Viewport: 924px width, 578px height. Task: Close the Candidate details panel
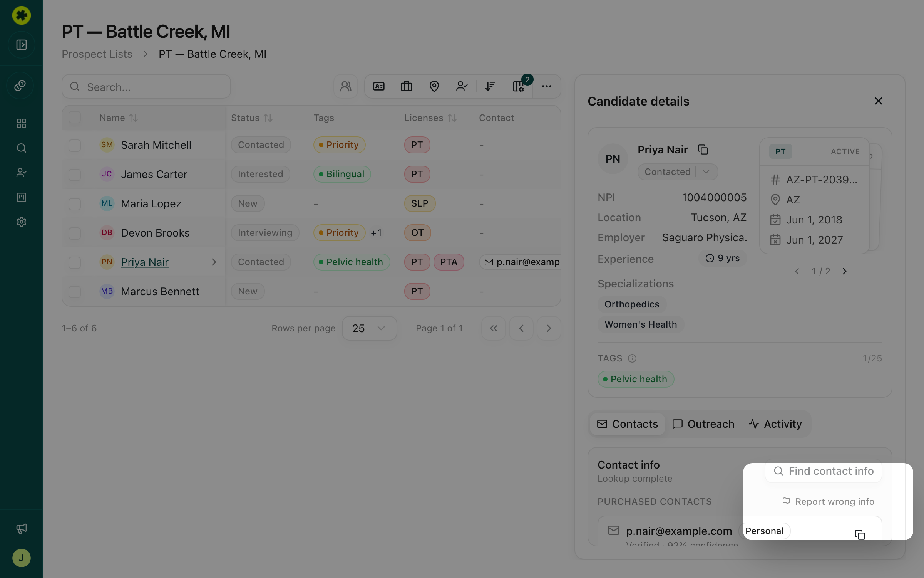(879, 101)
